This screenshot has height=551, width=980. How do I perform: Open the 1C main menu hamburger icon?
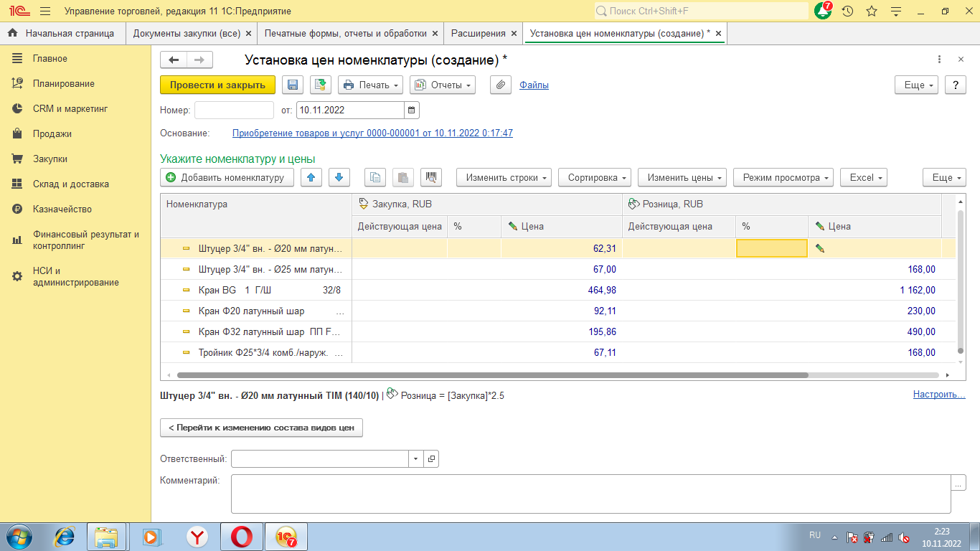click(45, 11)
